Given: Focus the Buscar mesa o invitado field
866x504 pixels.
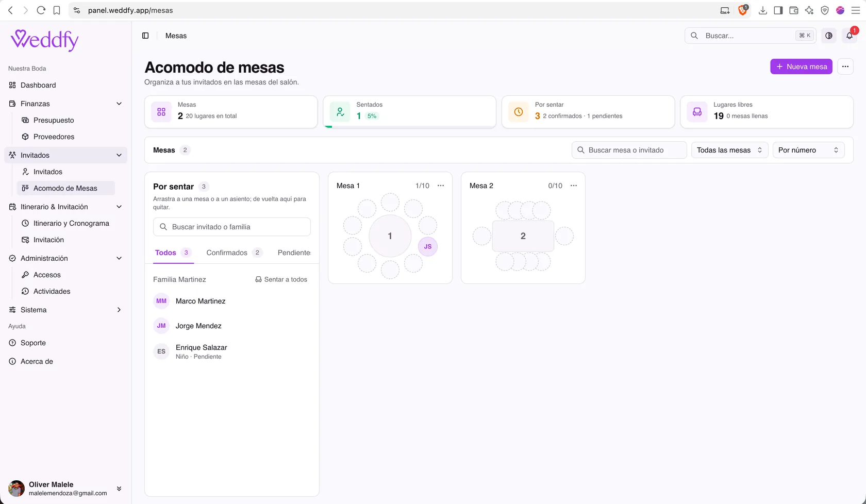Looking at the screenshot, I should pos(629,150).
